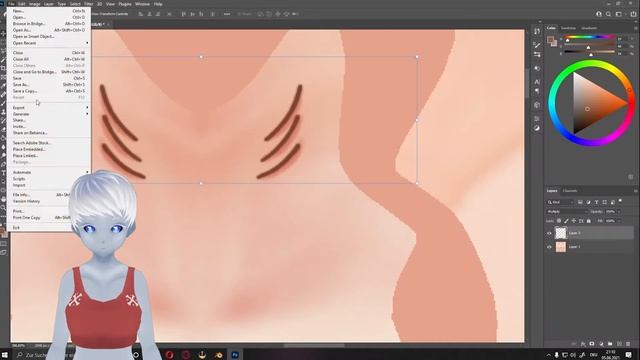This screenshot has width=640, height=360.
Task: Click the Windows Start button
Action: click(x=6, y=355)
